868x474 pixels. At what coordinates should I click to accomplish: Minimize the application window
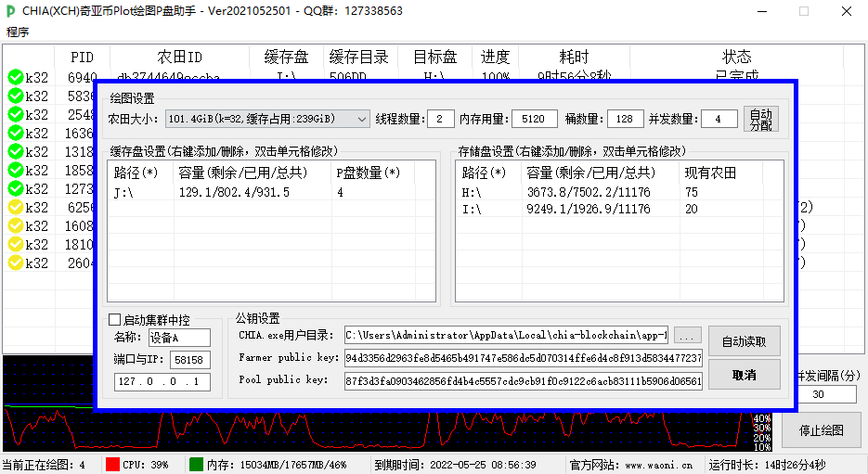coord(762,11)
